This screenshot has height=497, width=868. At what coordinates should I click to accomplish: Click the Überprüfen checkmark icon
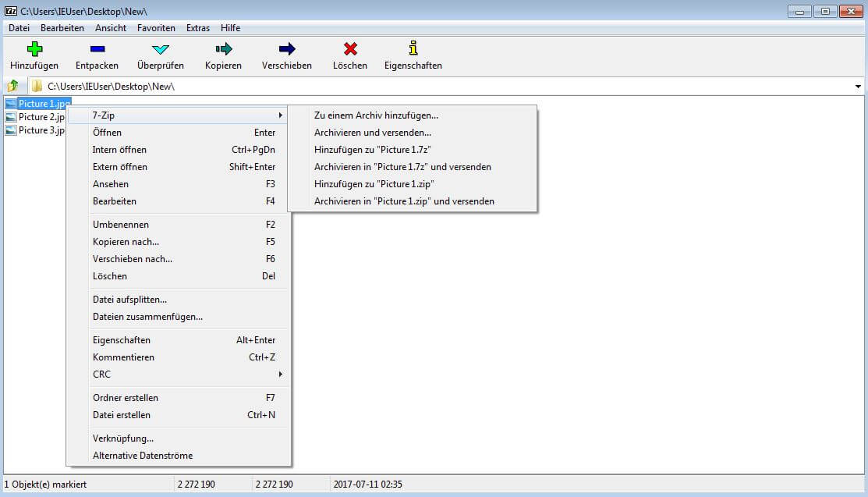point(161,49)
